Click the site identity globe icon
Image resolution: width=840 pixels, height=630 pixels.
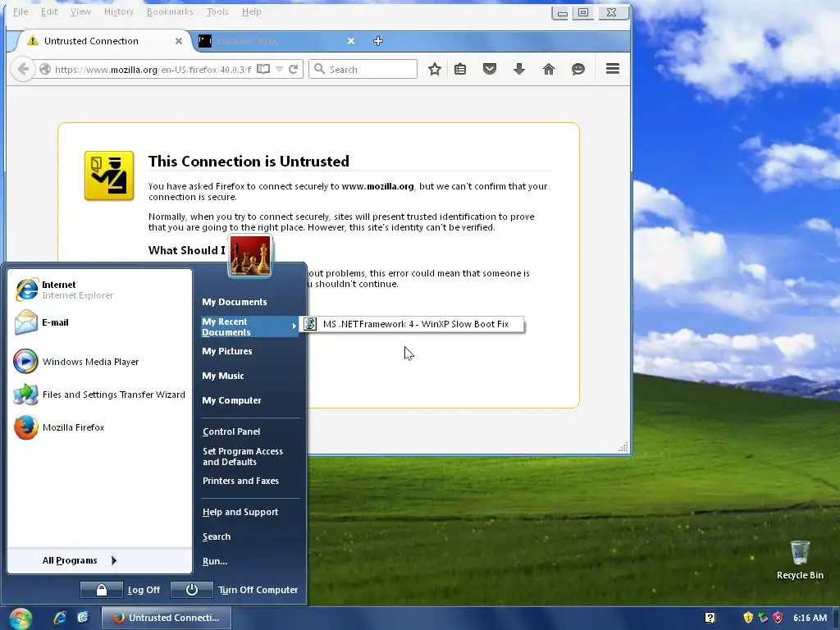point(45,69)
